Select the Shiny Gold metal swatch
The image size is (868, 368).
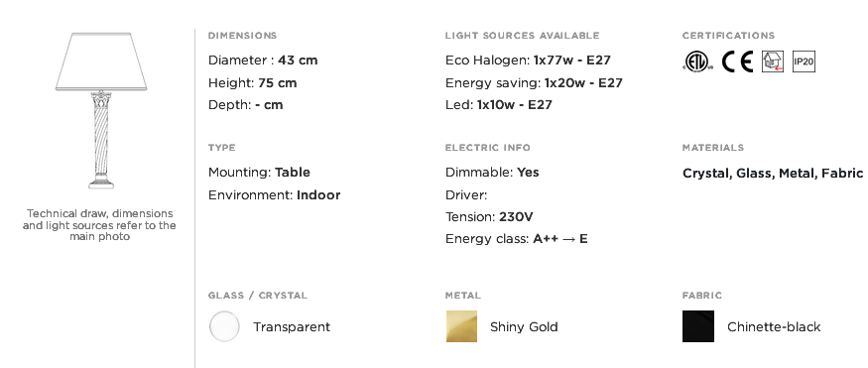click(461, 326)
